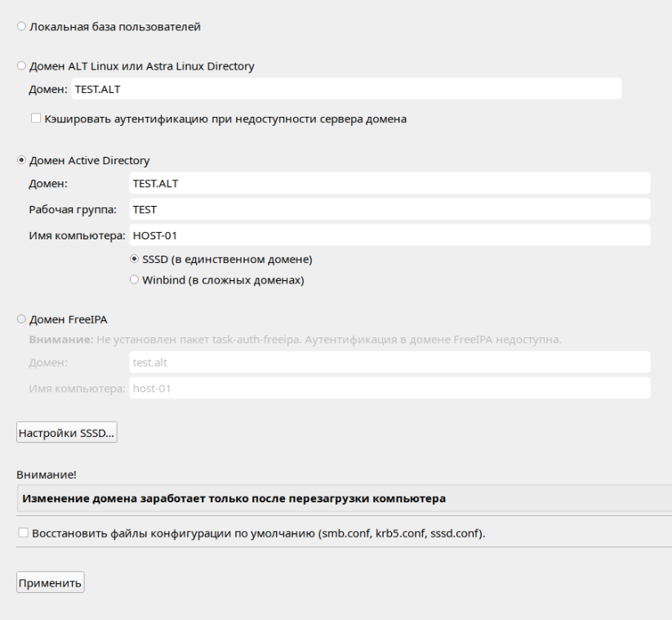Click the Рабочая группа field containing TEST
672x620 pixels.
point(390,209)
